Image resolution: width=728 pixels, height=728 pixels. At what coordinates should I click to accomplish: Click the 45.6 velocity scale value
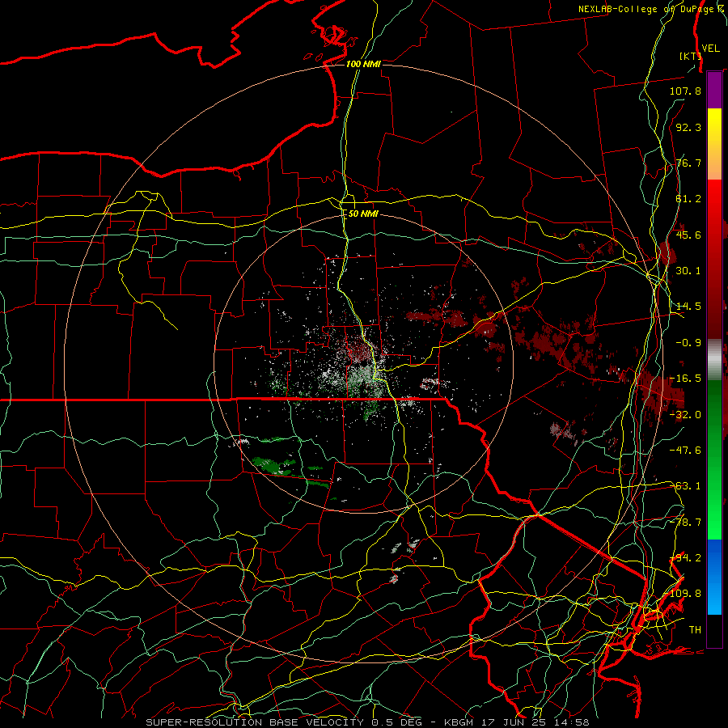click(688, 235)
